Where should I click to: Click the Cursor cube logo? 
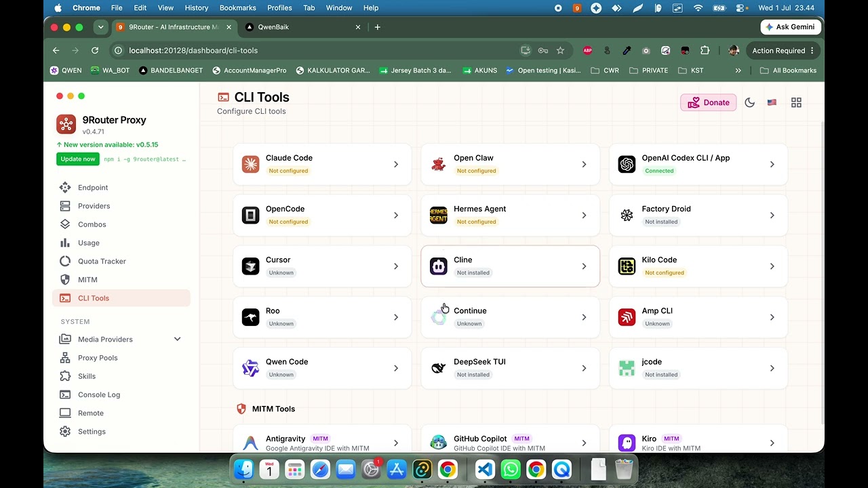coord(251,266)
